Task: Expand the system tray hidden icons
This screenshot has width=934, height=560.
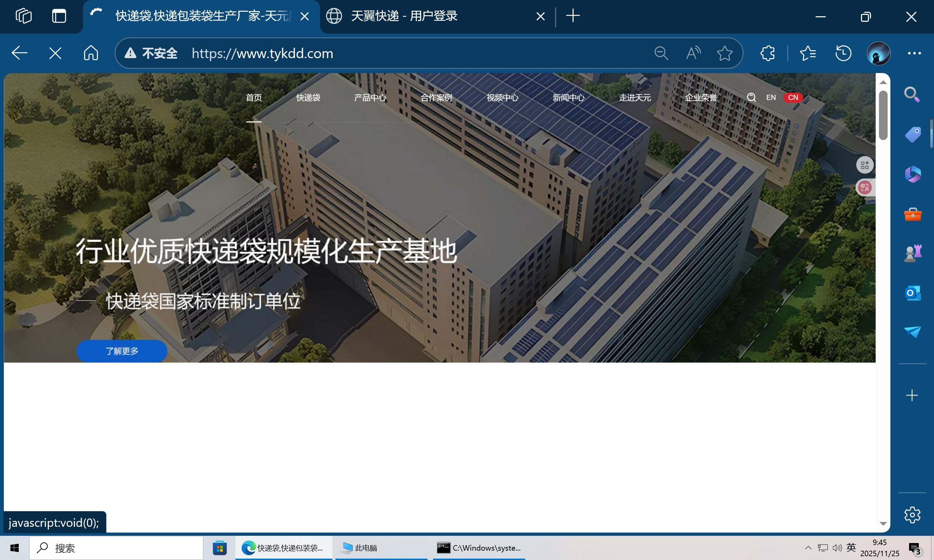Action: coord(808,548)
